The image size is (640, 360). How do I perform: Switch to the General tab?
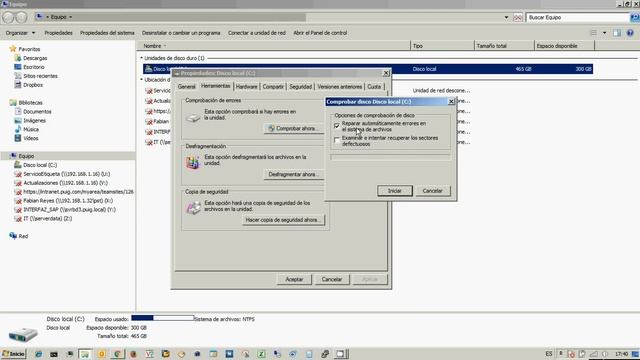187,87
